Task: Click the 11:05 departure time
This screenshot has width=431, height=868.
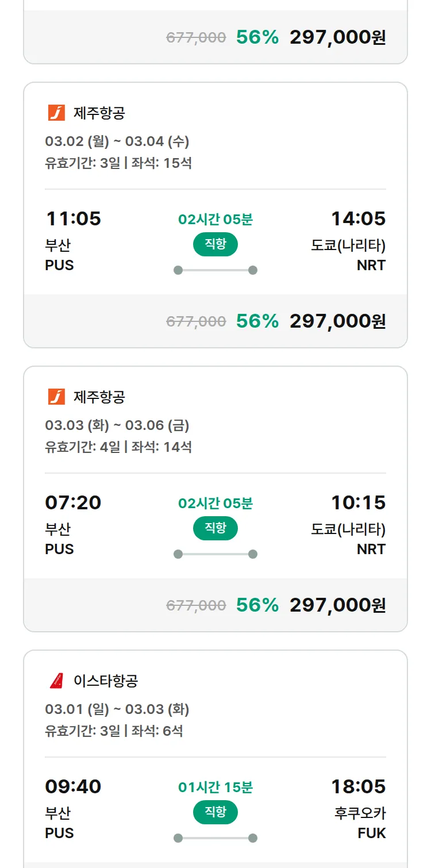Action: 73,218
